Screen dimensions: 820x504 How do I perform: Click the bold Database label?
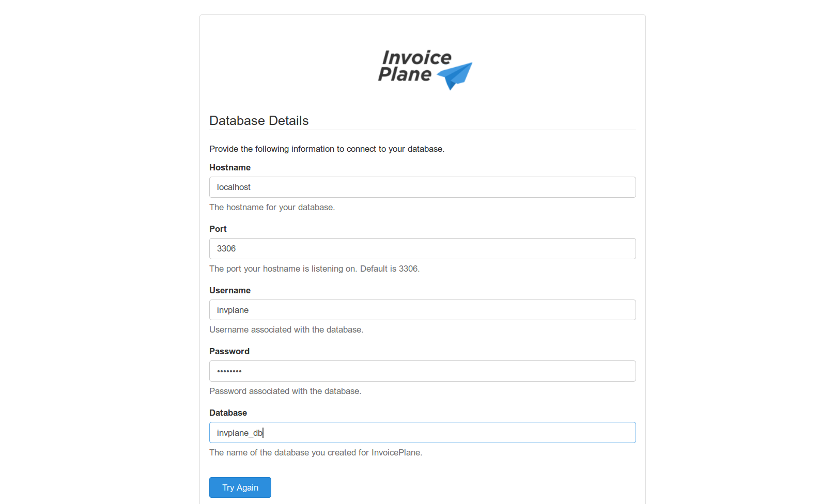(x=228, y=413)
